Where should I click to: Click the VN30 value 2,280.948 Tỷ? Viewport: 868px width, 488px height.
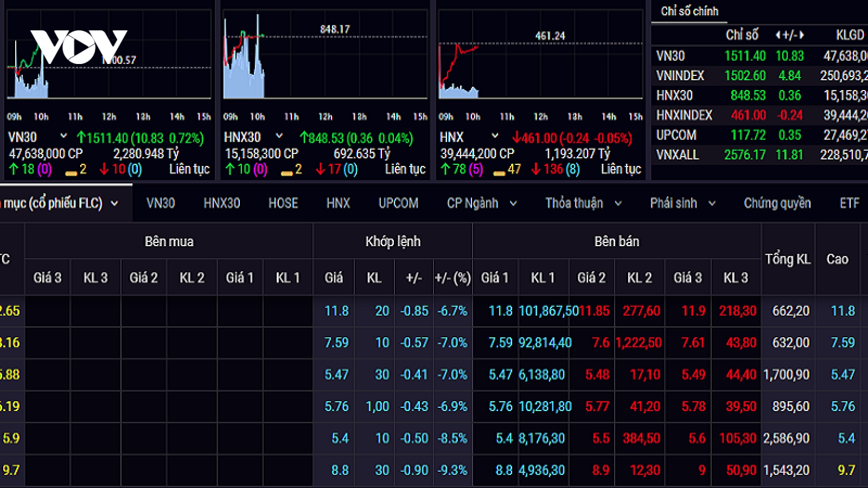tap(146, 154)
